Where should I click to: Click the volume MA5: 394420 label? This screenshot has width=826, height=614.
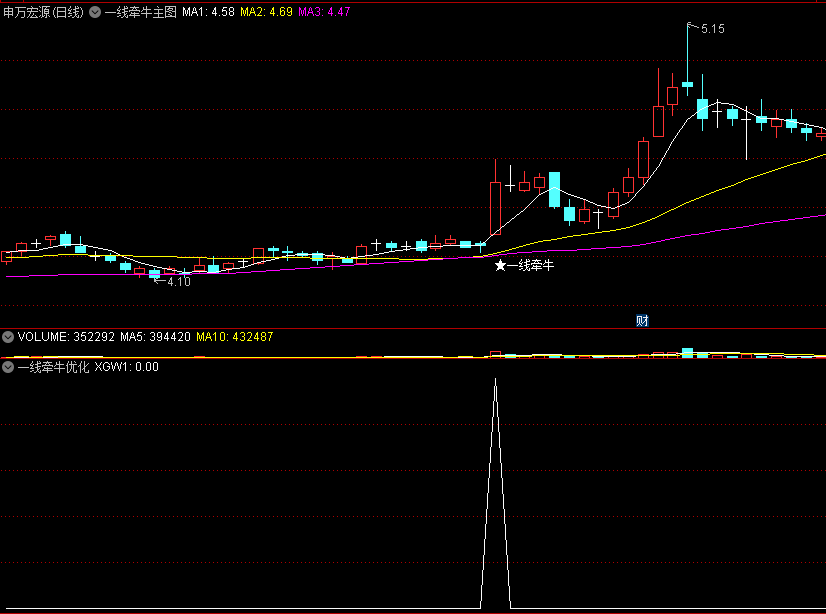pyautogui.click(x=155, y=337)
